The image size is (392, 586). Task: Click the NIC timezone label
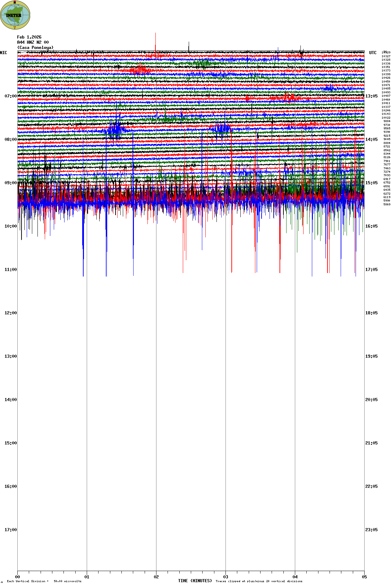click(x=3, y=53)
